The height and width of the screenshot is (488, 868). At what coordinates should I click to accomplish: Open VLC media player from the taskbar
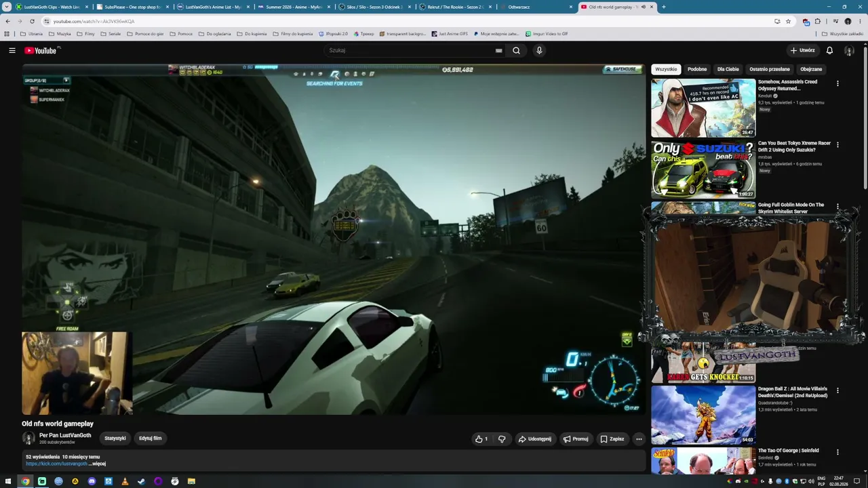(125, 481)
